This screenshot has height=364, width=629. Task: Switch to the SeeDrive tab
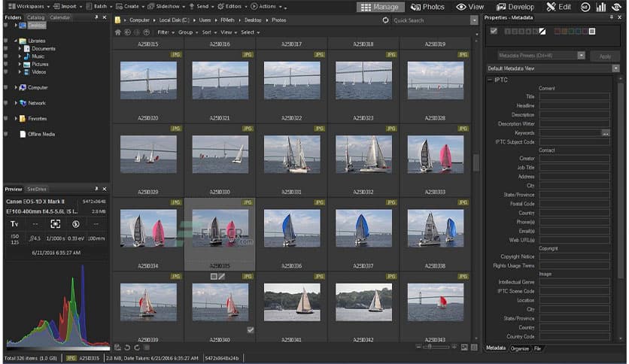pyautogui.click(x=37, y=190)
